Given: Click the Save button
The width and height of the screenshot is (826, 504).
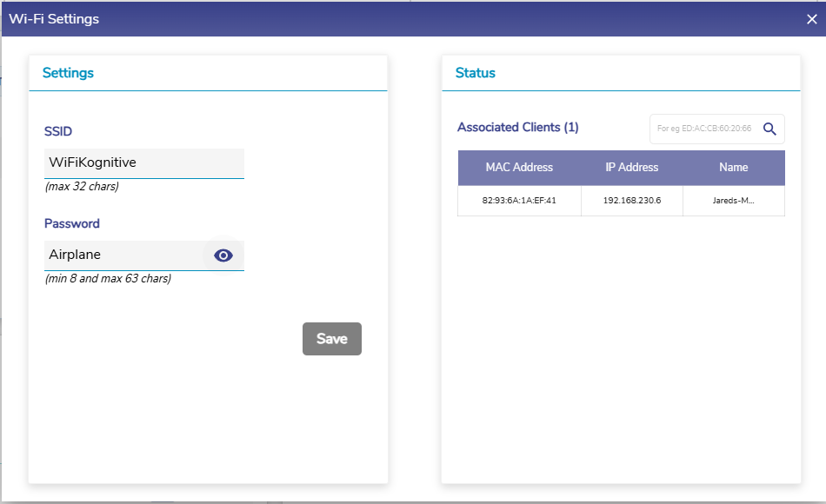Looking at the screenshot, I should pyautogui.click(x=331, y=339).
